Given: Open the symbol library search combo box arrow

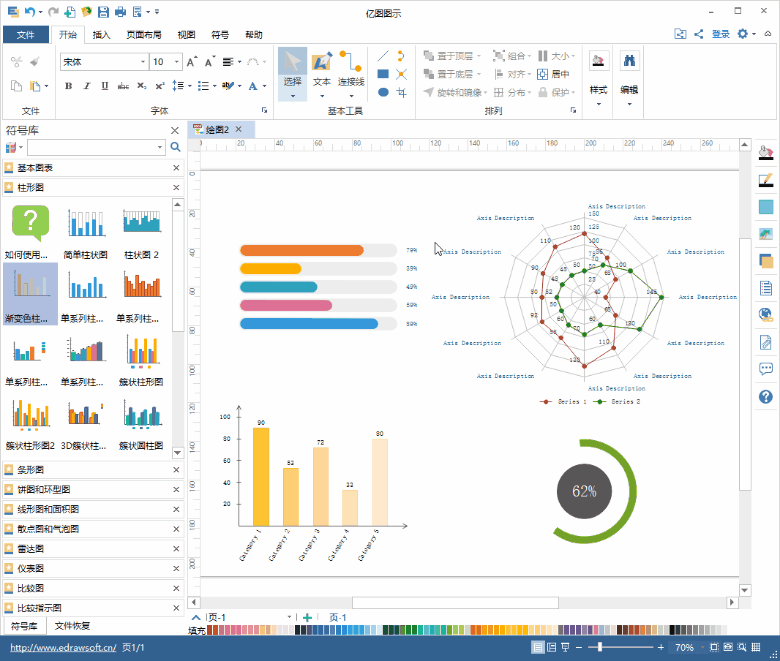Looking at the screenshot, I should pos(160,147).
